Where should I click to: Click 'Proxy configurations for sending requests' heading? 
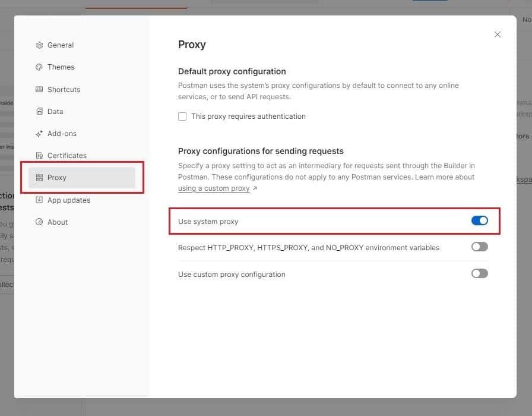pyautogui.click(x=261, y=151)
